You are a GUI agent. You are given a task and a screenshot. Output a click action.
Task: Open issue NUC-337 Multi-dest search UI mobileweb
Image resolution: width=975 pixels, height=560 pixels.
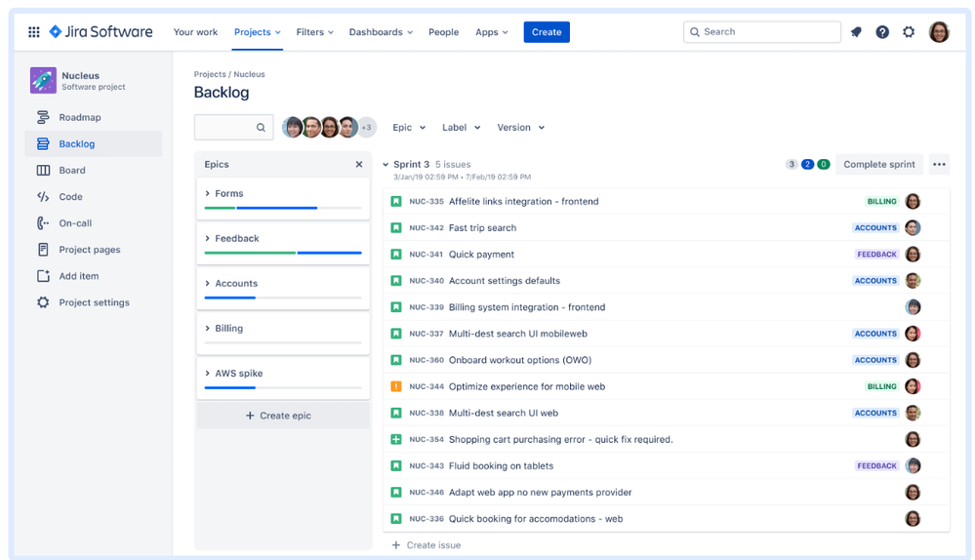pos(666,333)
